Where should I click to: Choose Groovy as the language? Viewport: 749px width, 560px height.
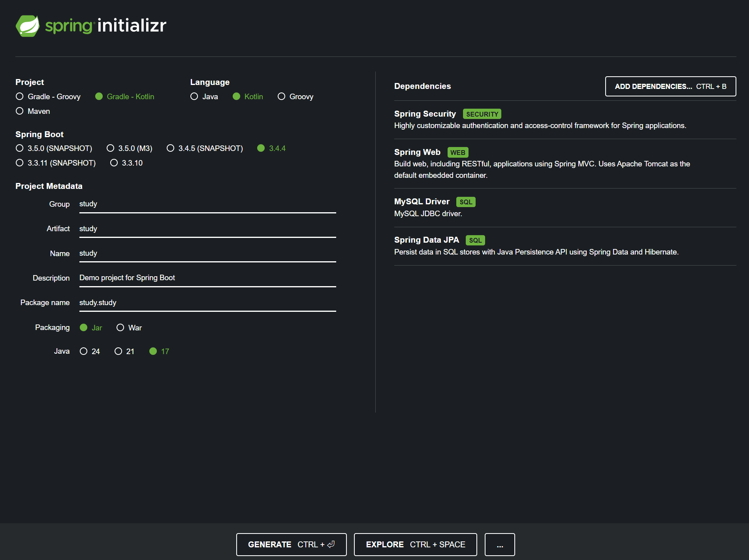pos(295,96)
